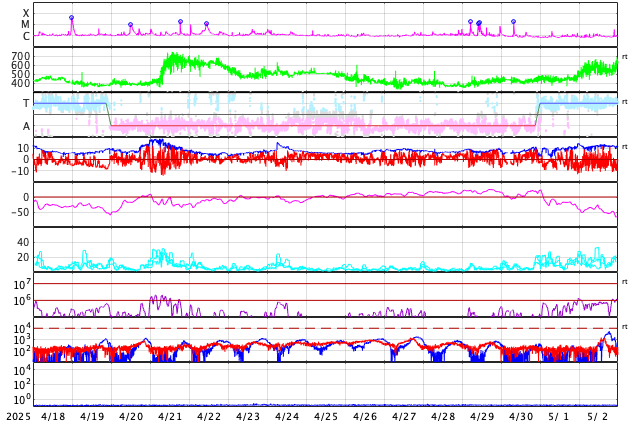Click the 4/26 date label
The image size is (634, 424).
pos(365,417)
